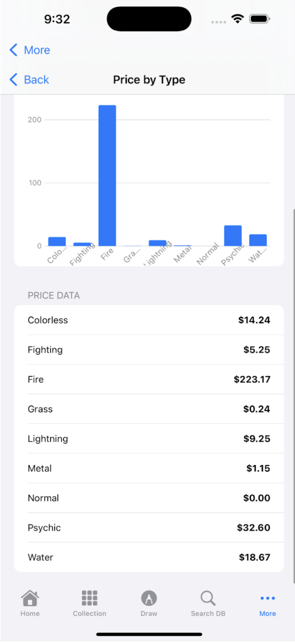Select the Fire $223.17 row
The width and height of the screenshot is (295, 644).
click(x=149, y=380)
